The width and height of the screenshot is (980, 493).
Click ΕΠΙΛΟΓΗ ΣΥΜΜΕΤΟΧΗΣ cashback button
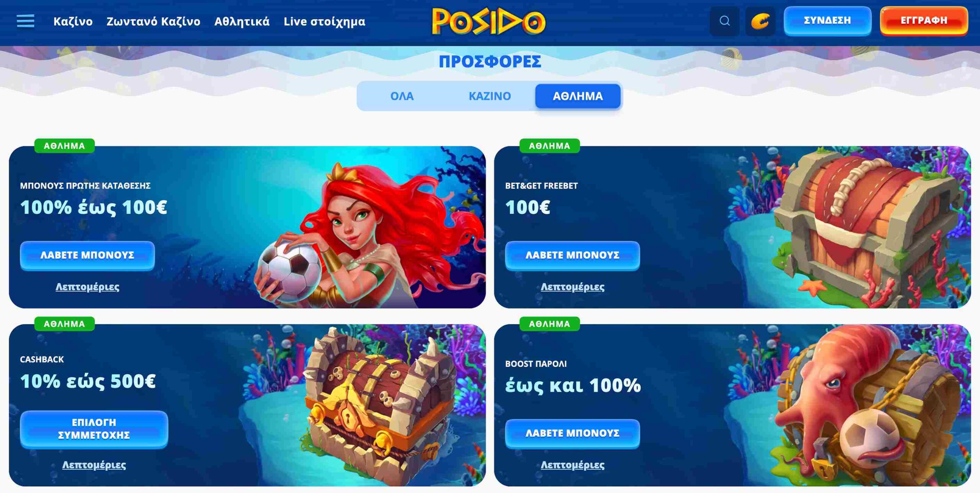(94, 429)
